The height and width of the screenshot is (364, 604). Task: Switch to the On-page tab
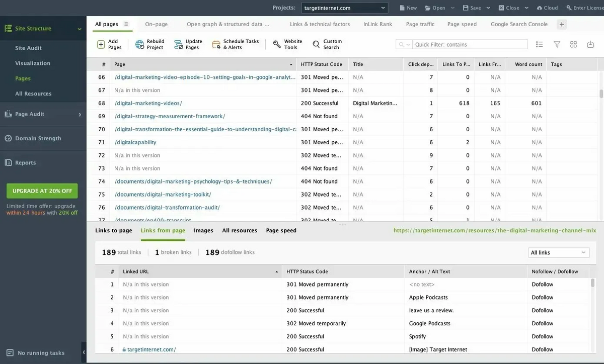pos(156,24)
